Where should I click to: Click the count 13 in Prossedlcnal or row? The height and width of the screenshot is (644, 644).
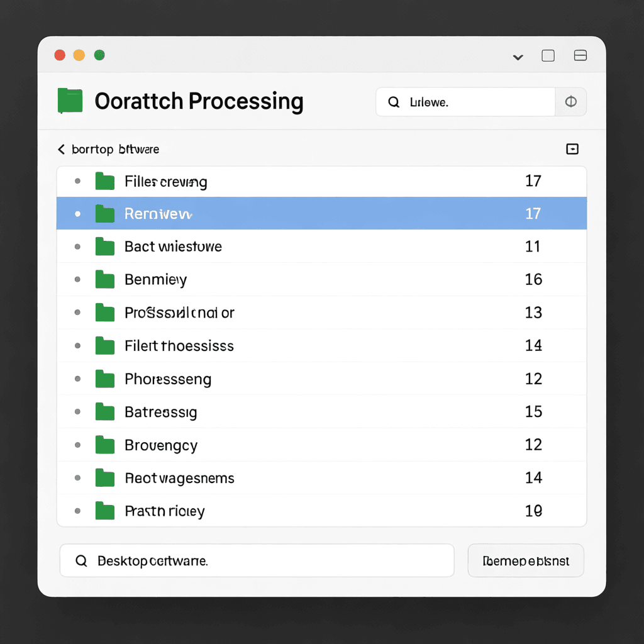pos(533,313)
